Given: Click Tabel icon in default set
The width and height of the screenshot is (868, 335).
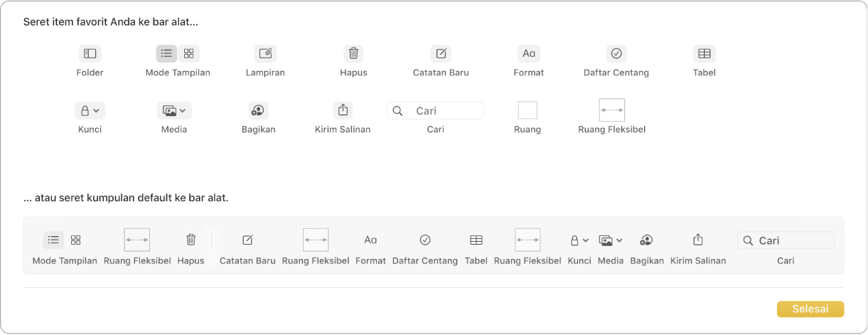Looking at the screenshot, I should coord(476,240).
